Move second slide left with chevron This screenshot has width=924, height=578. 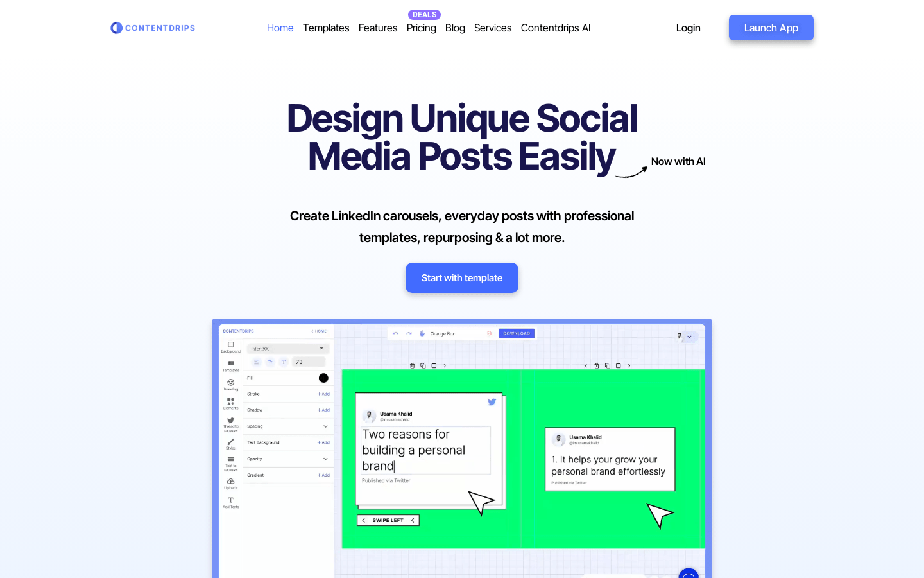[x=586, y=366]
